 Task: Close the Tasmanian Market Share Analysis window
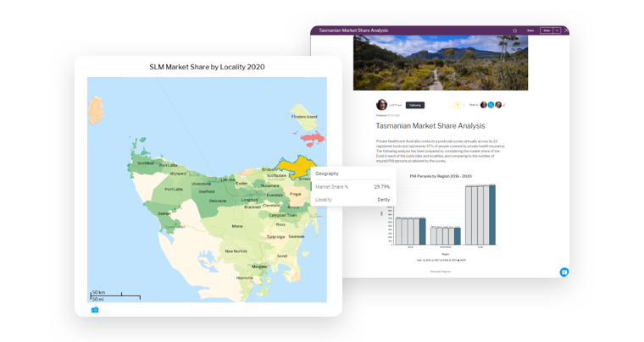pos(566,30)
